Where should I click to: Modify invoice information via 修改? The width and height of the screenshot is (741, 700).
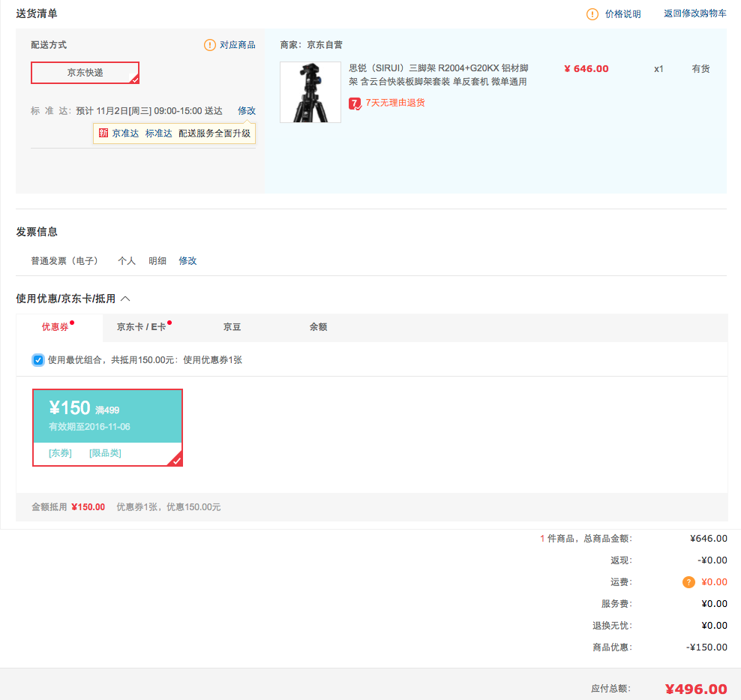187,261
